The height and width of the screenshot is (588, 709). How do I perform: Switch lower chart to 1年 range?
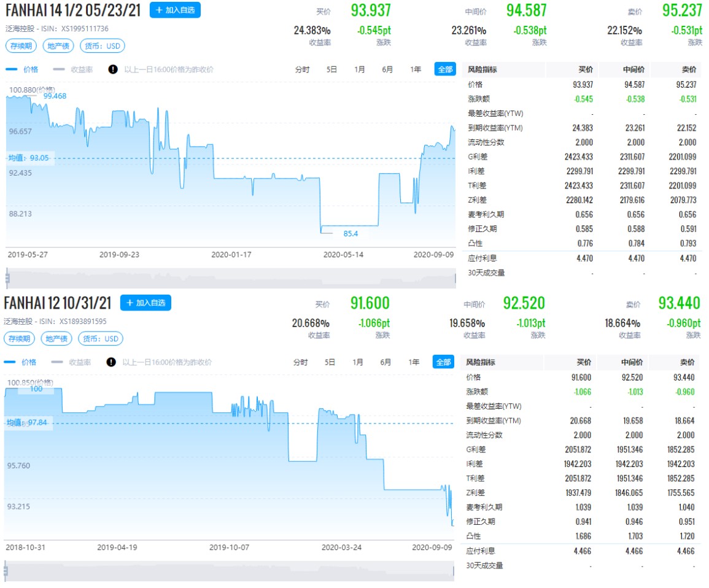414,362
